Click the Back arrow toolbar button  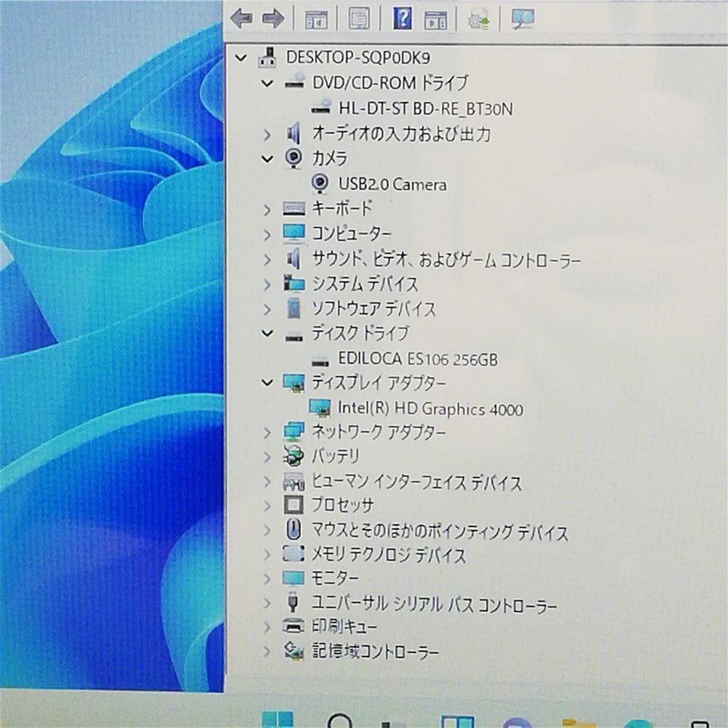click(242, 19)
